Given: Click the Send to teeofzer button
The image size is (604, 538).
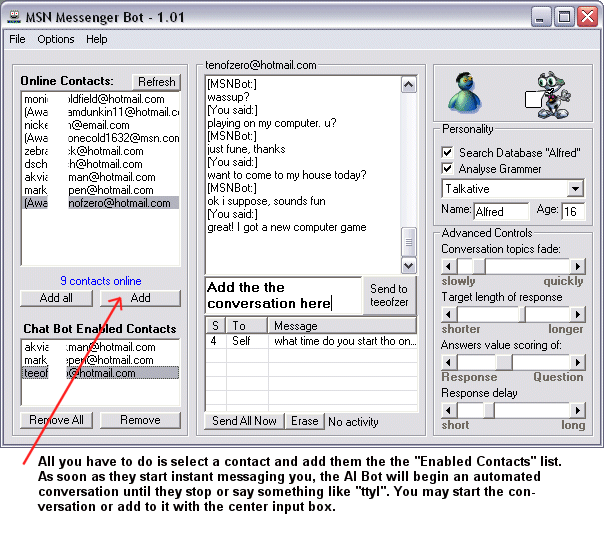Looking at the screenshot, I should (389, 295).
